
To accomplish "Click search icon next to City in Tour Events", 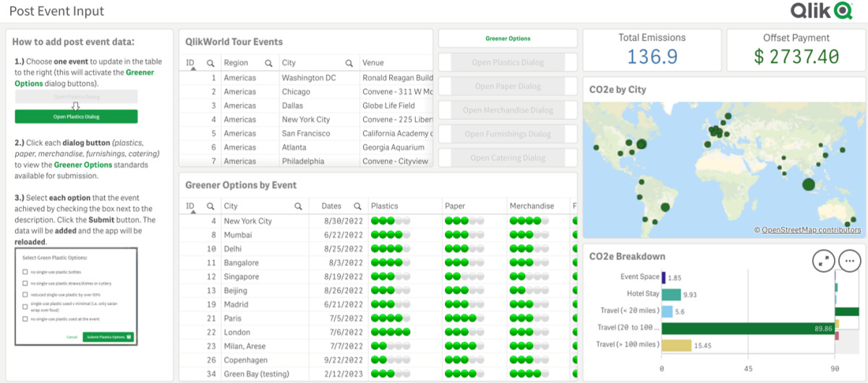I will 349,64.
